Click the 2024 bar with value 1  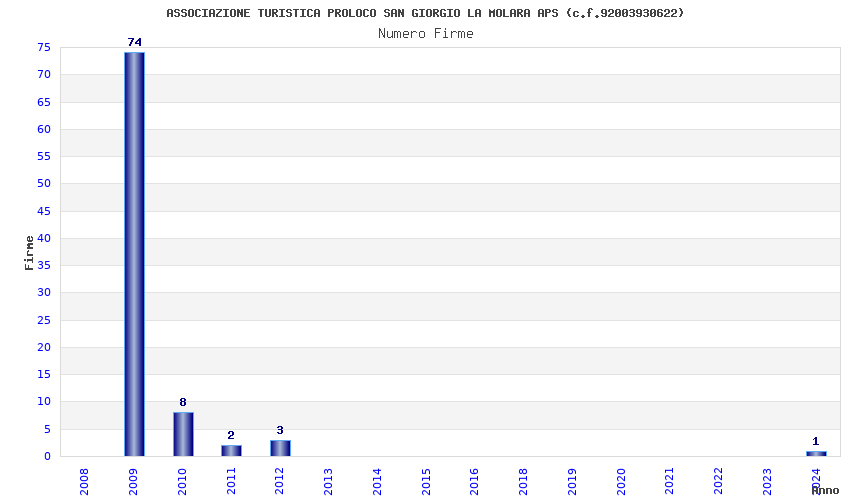816,454
